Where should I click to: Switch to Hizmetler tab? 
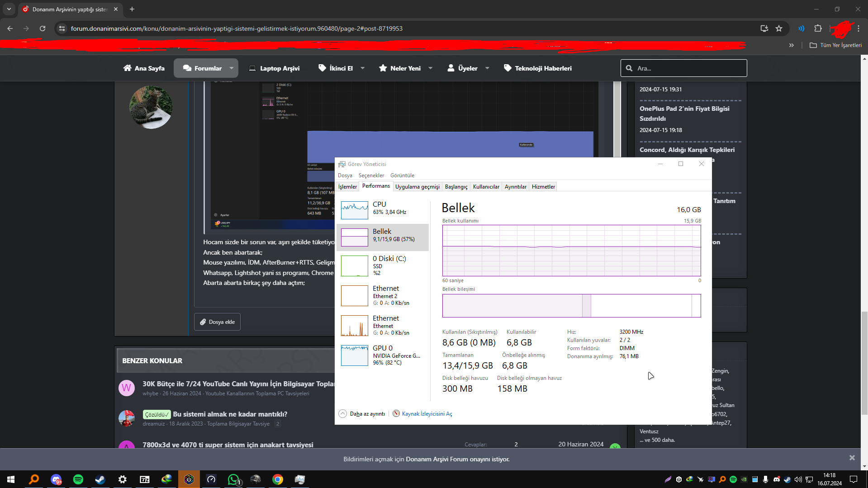coord(543,187)
